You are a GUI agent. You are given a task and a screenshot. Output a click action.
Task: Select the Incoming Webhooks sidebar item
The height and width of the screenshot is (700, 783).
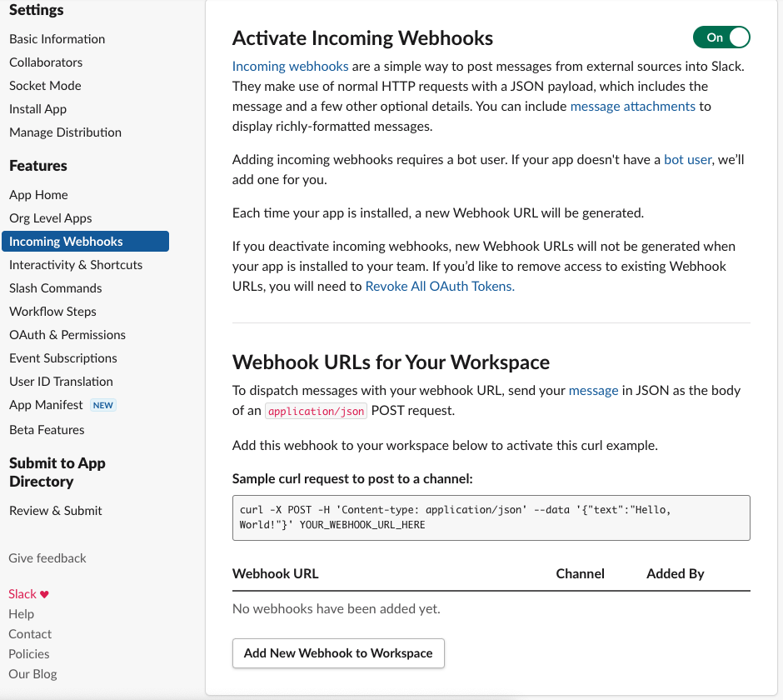tap(86, 242)
